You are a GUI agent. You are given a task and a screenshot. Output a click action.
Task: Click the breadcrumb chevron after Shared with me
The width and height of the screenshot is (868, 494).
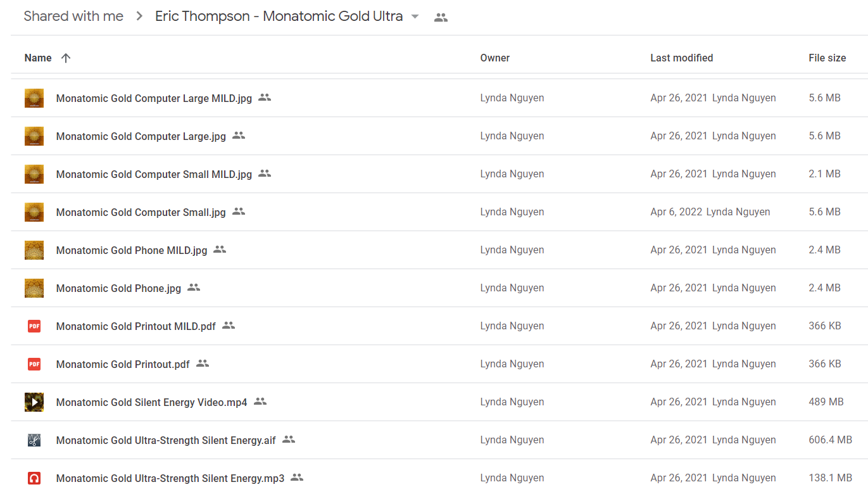[x=139, y=16]
